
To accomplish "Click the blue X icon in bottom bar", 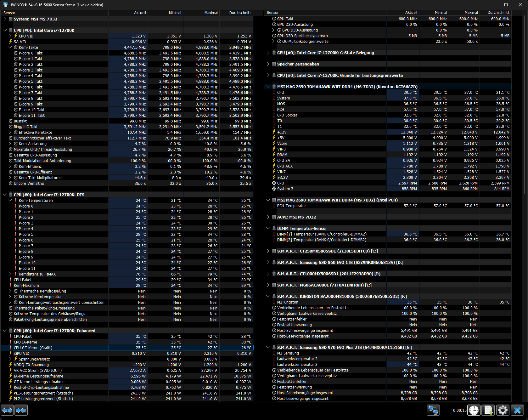I will click(x=517, y=410).
